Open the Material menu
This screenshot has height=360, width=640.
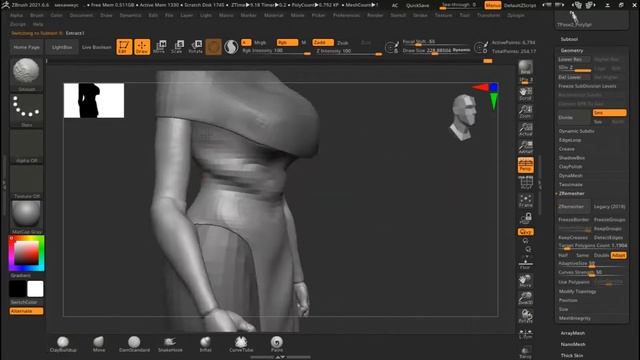pyautogui.click(x=273, y=15)
